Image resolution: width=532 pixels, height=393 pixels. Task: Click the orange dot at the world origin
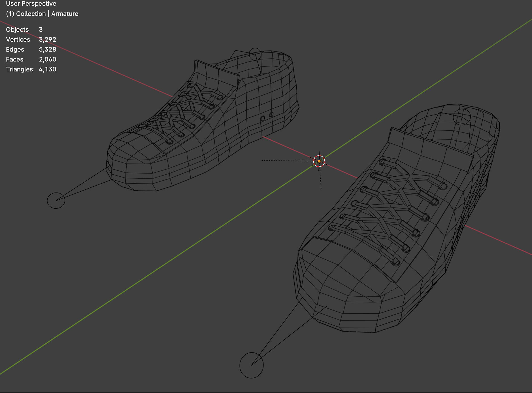point(319,161)
